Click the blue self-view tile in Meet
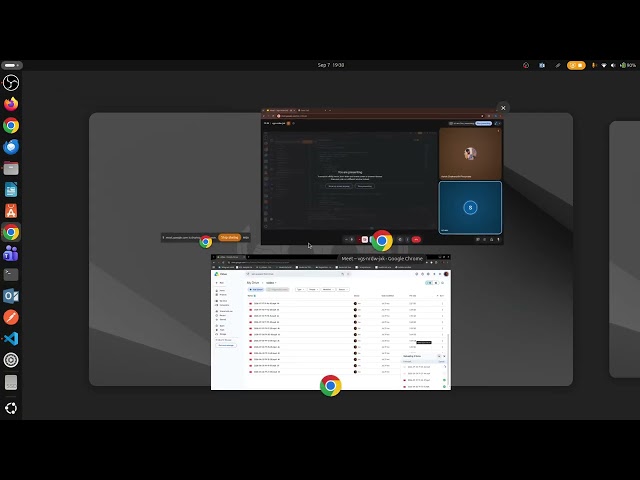The height and width of the screenshot is (480, 640). (470, 207)
